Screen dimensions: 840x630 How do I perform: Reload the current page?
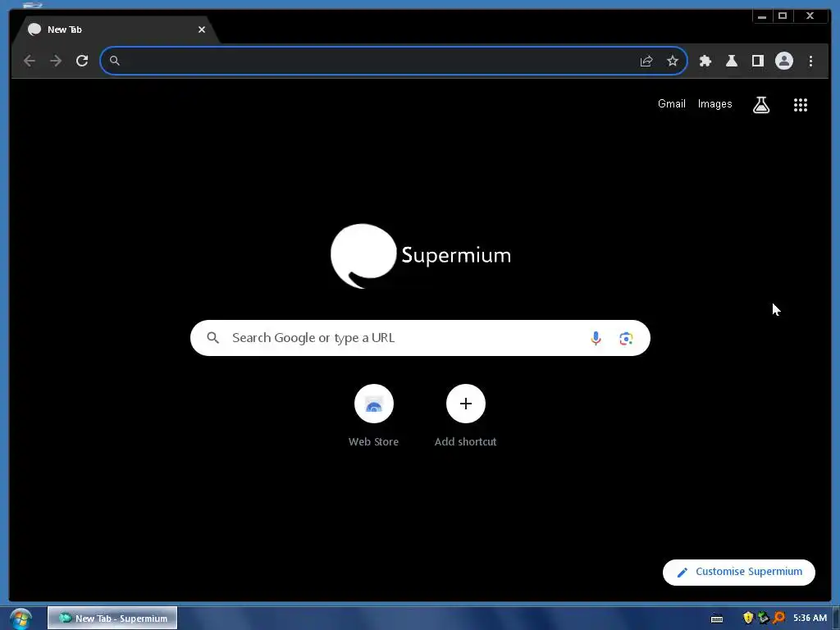click(82, 61)
